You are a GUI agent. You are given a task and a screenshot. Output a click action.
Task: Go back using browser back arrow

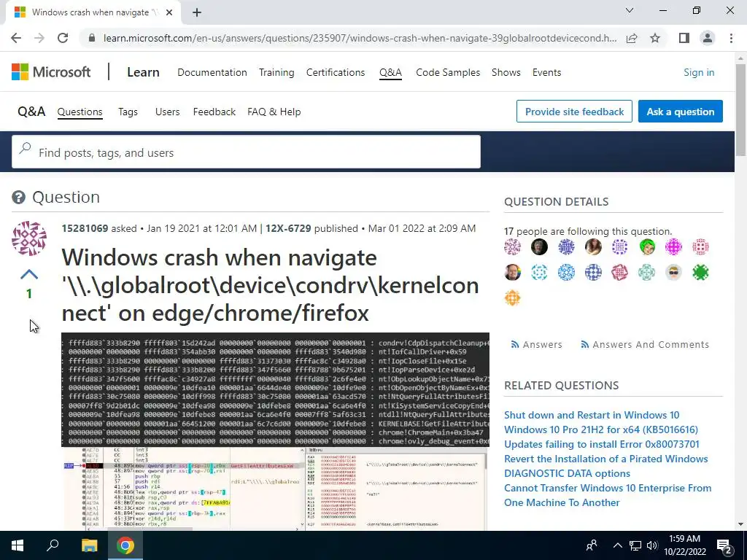coord(16,38)
